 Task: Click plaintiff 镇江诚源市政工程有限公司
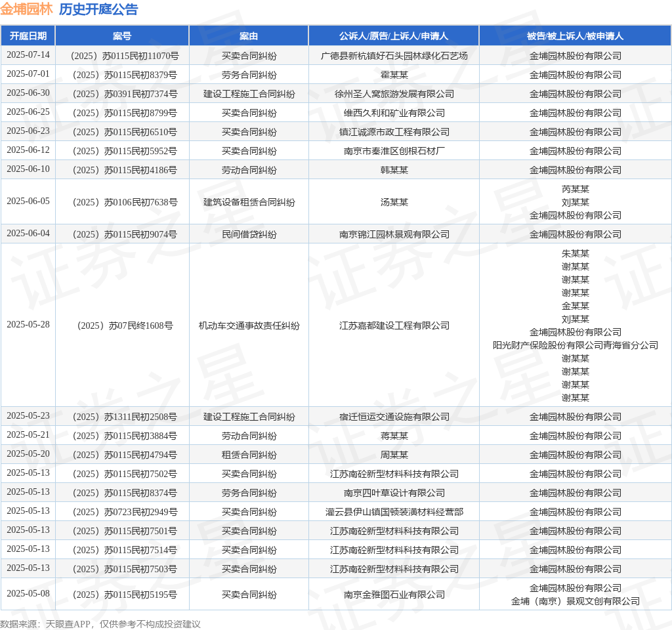(x=394, y=132)
